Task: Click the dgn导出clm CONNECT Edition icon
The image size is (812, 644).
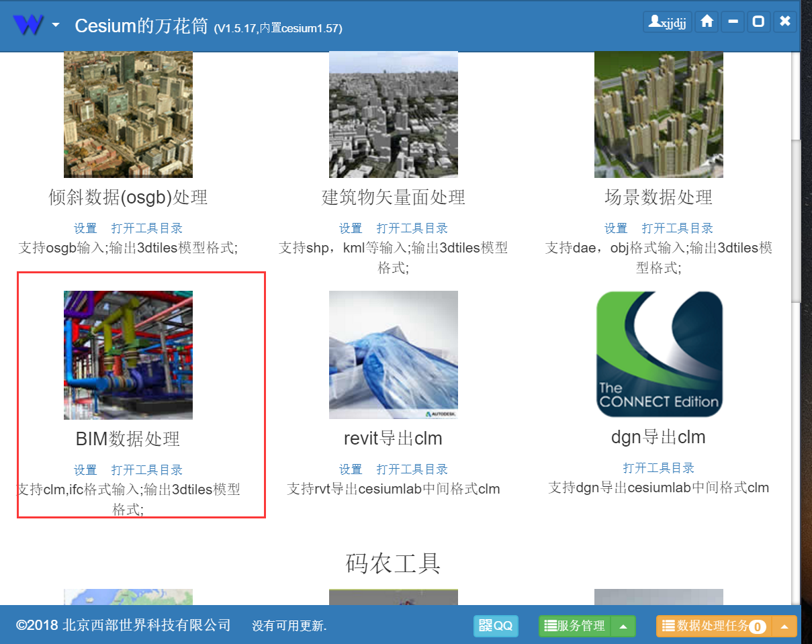Action: 658,355
